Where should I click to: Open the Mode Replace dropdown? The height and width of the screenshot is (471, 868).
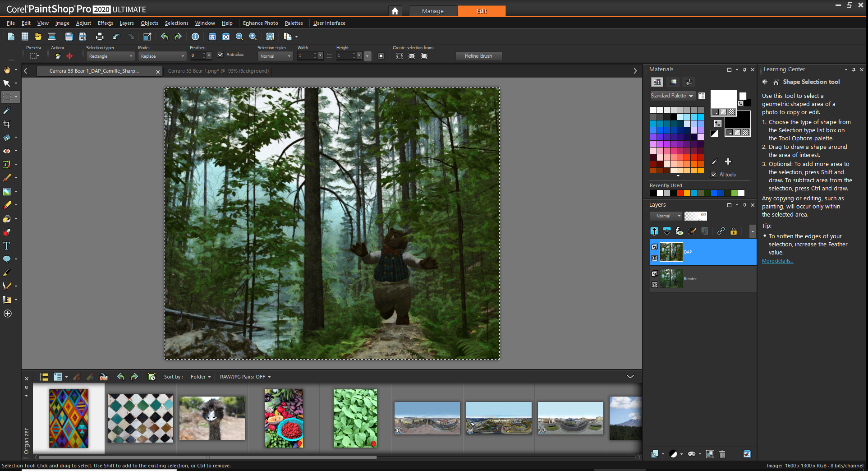point(162,56)
